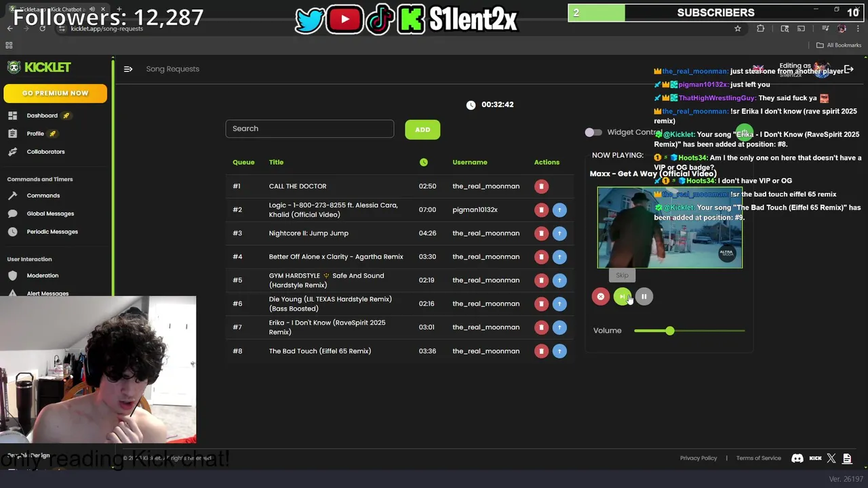Move Better Off Alone x Clarity up

pos(559,257)
